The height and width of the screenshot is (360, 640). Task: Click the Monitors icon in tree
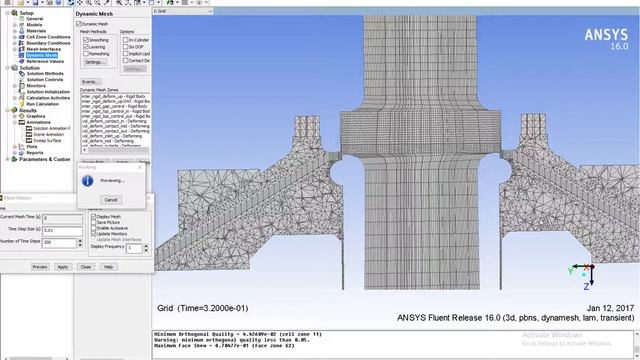pyautogui.click(x=22, y=86)
